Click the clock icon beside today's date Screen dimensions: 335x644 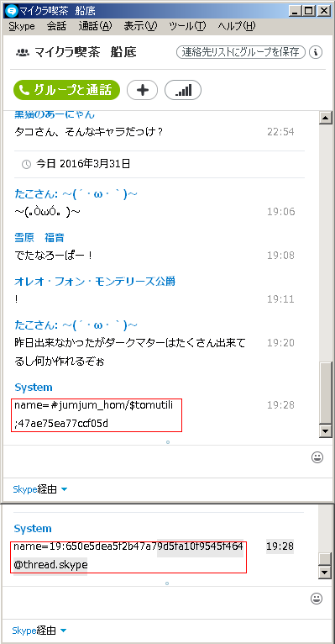[x=26, y=165]
